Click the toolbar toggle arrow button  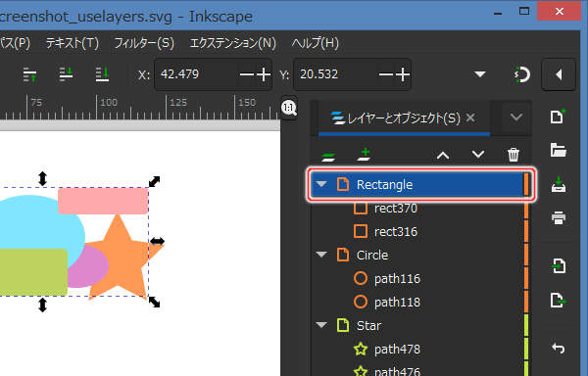pos(559,74)
